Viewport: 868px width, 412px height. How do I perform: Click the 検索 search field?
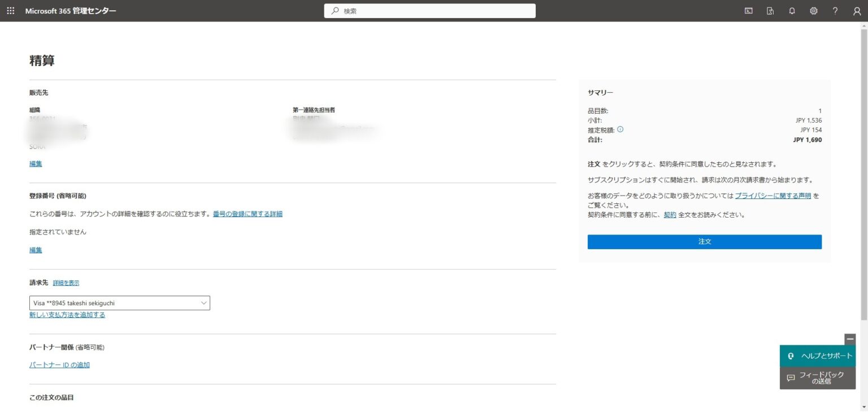pyautogui.click(x=429, y=11)
